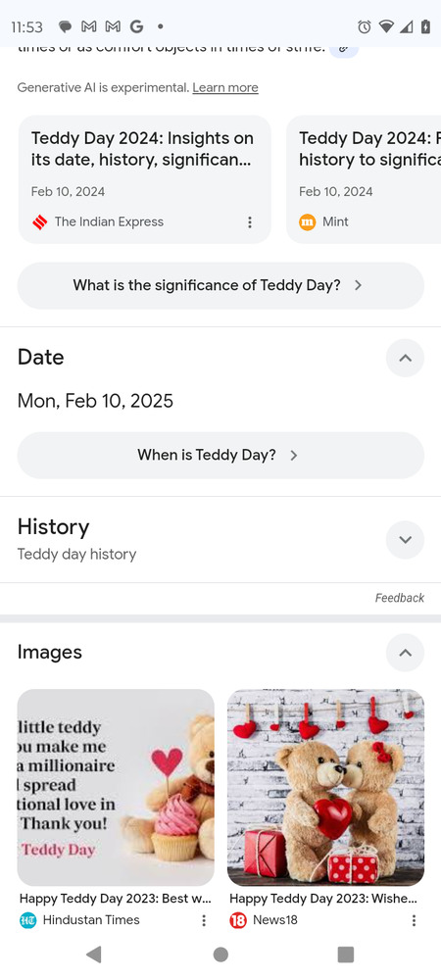
Task: Tap the Mint source logo icon
Action: pos(308,221)
